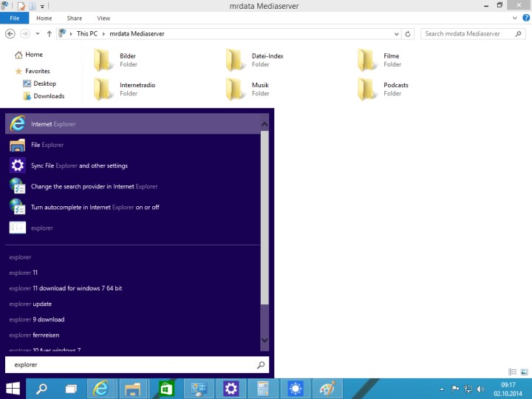Image resolution: width=532 pixels, height=399 pixels.
Task: Click the search panel magnifier button
Action: tap(261, 365)
